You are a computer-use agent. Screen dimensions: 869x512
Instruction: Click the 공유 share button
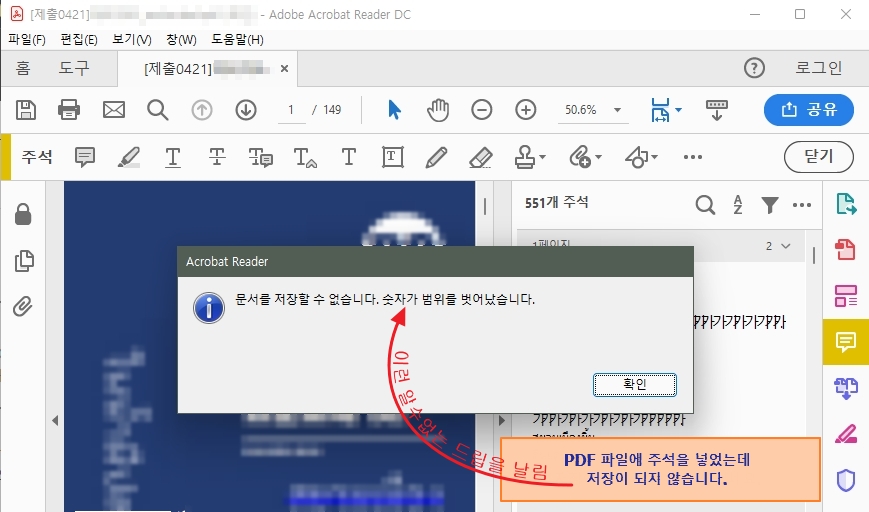[x=809, y=110]
